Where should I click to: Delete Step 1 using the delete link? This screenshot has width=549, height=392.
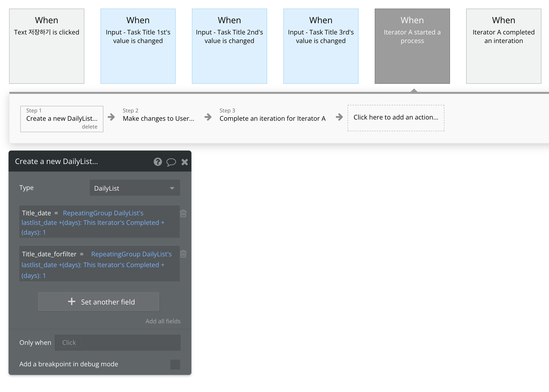click(89, 127)
